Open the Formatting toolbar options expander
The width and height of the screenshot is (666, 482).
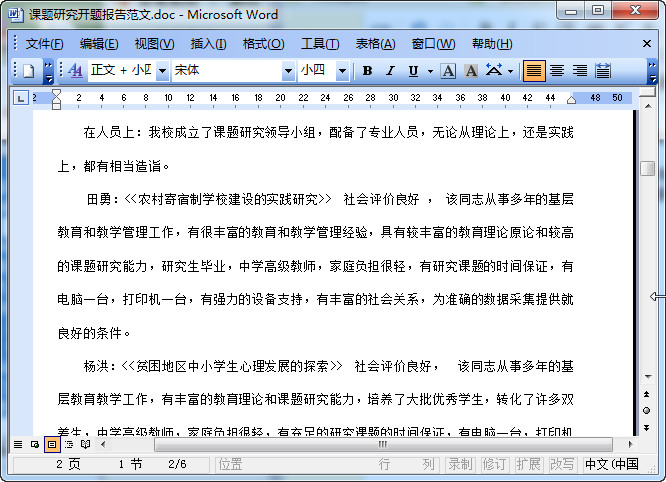coord(652,71)
